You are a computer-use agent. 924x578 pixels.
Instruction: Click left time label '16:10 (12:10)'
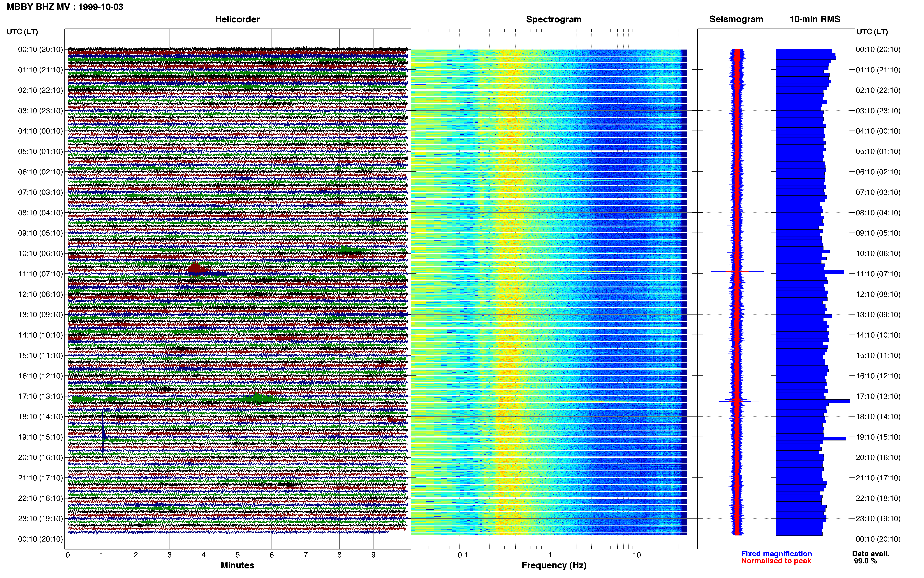pyautogui.click(x=41, y=376)
